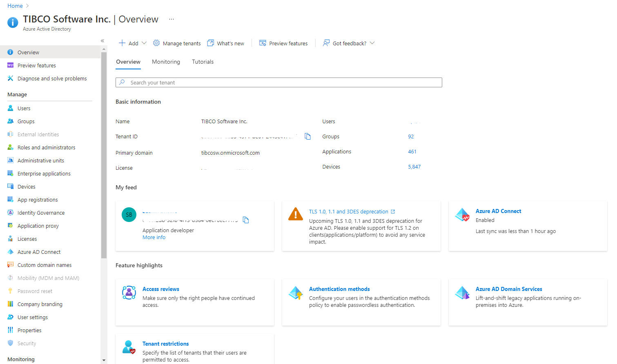Select the Application proxy icon
This screenshot has height=364, width=617.
tap(11, 226)
